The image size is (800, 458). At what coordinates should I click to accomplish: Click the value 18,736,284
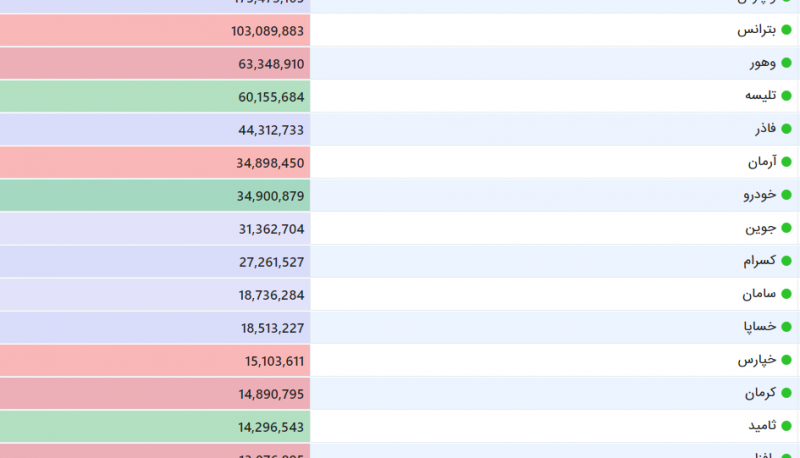[x=271, y=295]
